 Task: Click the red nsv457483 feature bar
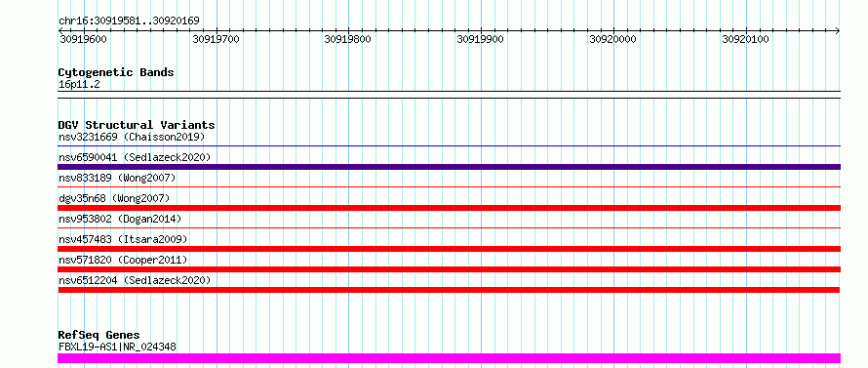[x=449, y=249]
